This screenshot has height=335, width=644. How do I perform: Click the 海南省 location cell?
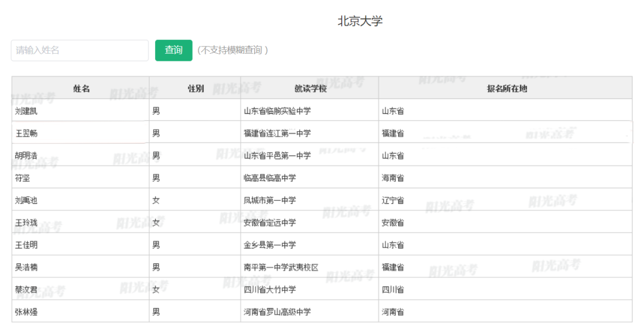[x=393, y=178]
